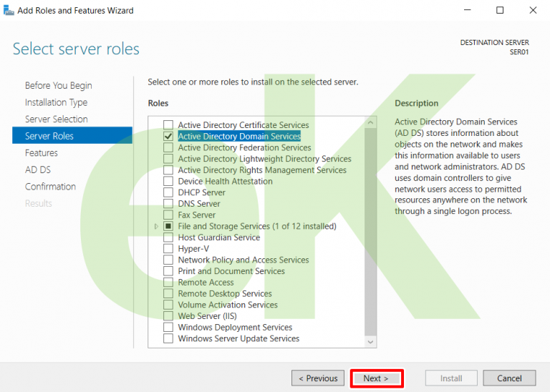The image size is (550, 392).
Task: Check Remote Desktop Services checkbox
Action: pos(168,293)
